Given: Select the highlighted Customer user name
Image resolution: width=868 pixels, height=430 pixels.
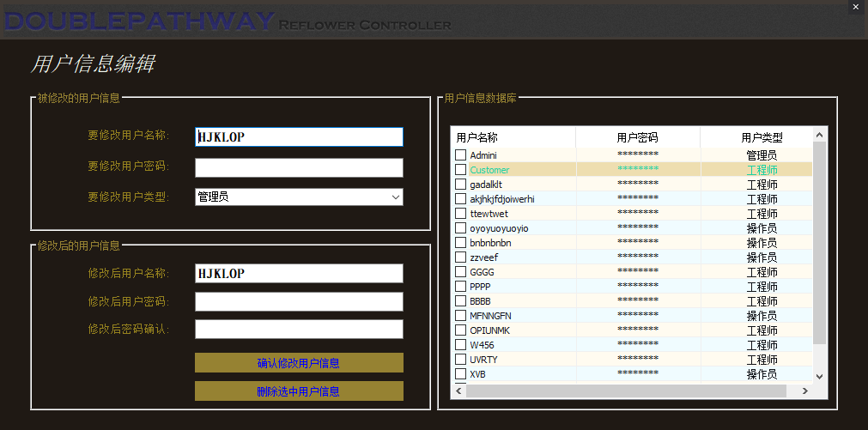Looking at the screenshot, I should tap(489, 170).
